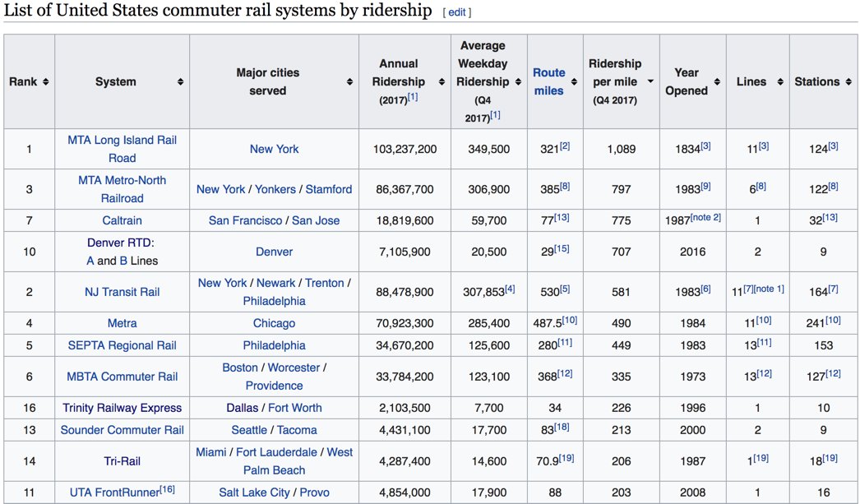Open the Caltrain link
This screenshot has height=504, width=860.
click(x=122, y=220)
